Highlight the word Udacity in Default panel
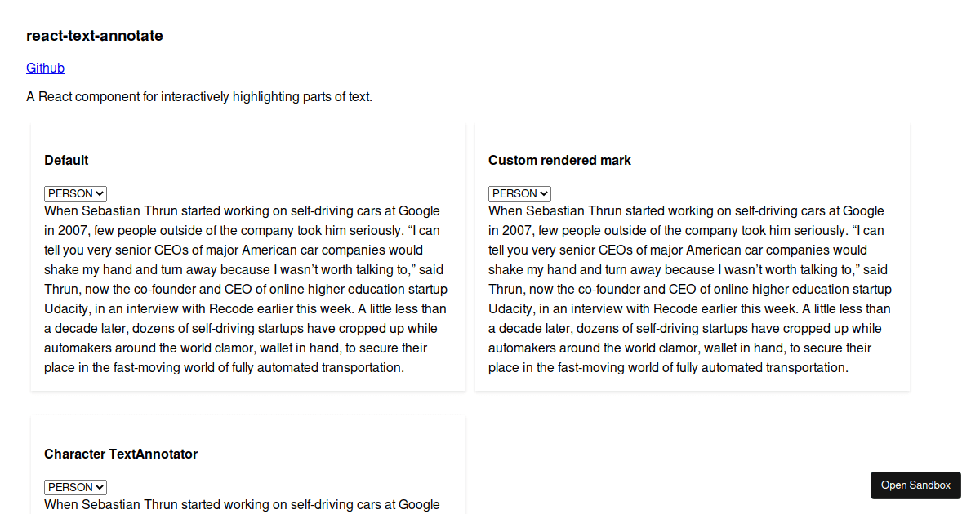The height and width of the screenshot is (514, 980). click(67, 309)
